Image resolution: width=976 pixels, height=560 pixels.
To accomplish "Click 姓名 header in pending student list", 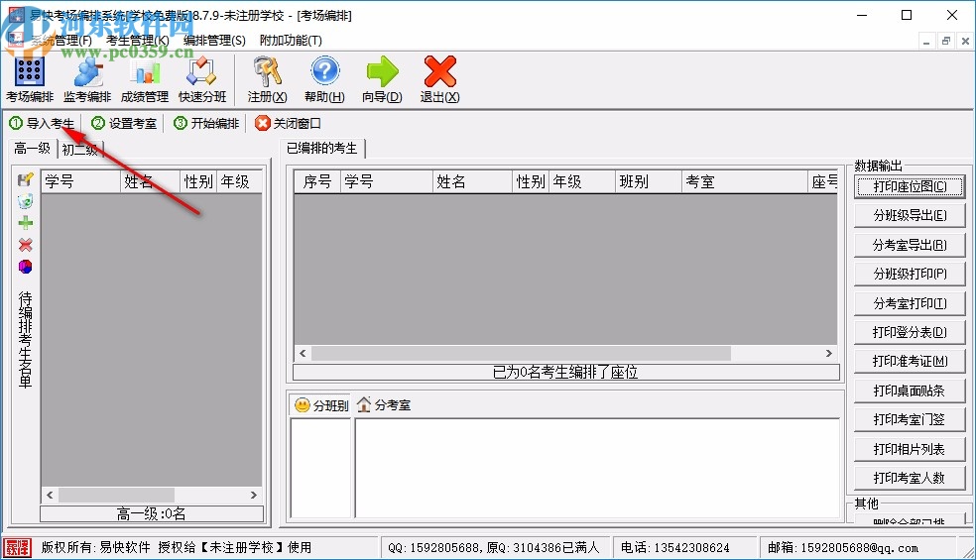I will coord(150,181).
